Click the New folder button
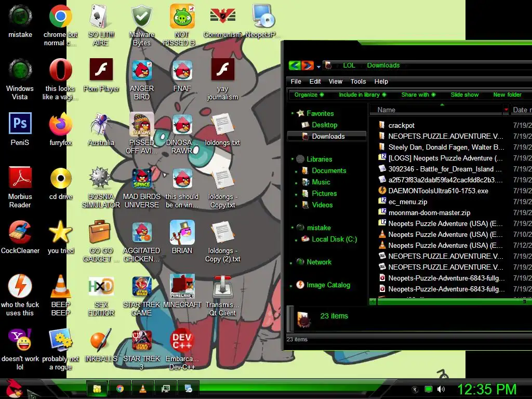The height and width of the screenshot is (399, 532). [507, 95]
